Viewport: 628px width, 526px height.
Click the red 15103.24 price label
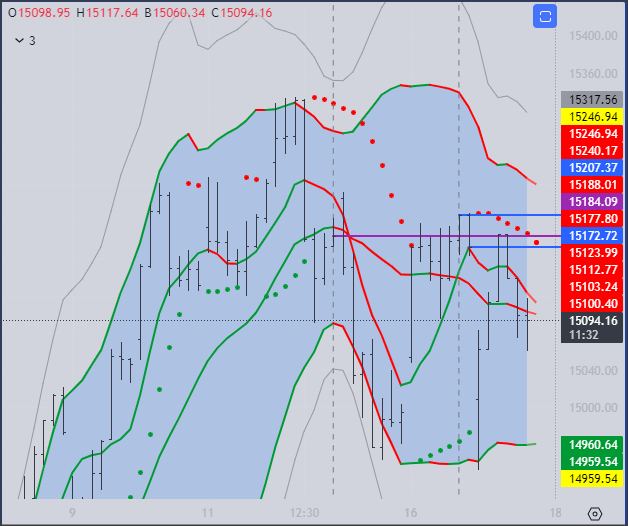592,287
